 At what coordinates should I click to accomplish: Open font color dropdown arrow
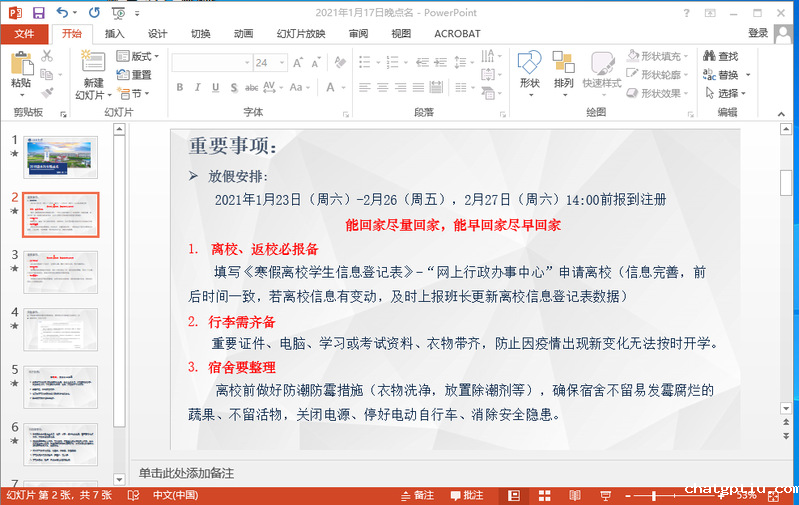tap(343, 88)
